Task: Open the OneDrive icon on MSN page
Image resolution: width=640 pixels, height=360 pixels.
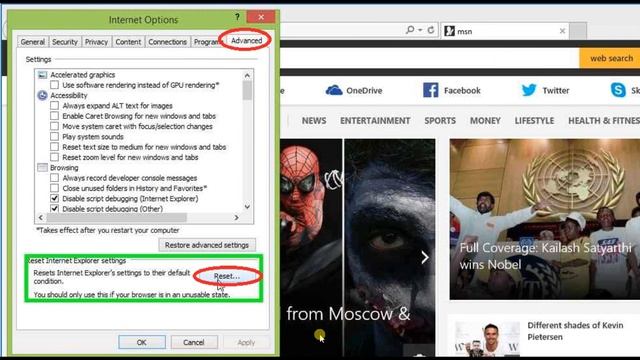Action: tap(334, 90)
